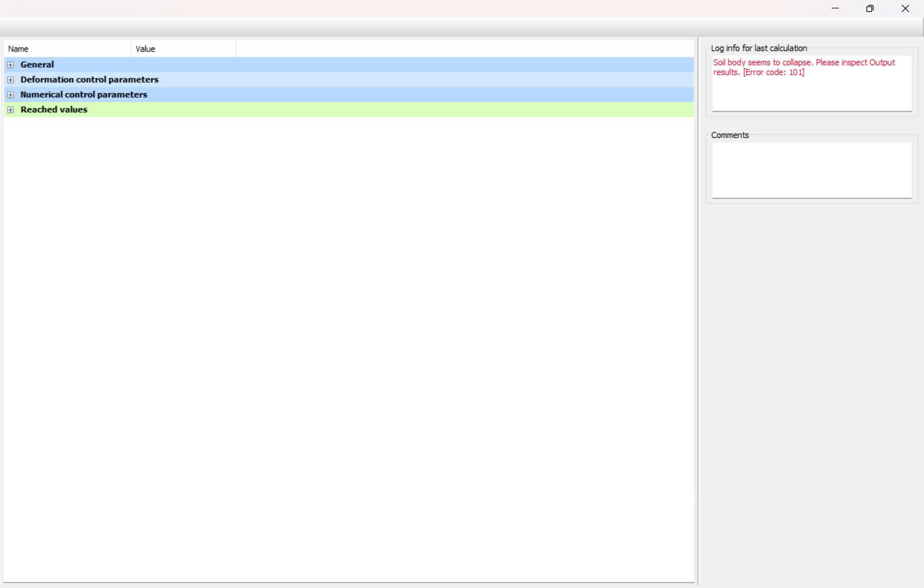924x588 pixels.
Task: Select the Deformation control parameters label
Action: [89, 80]
